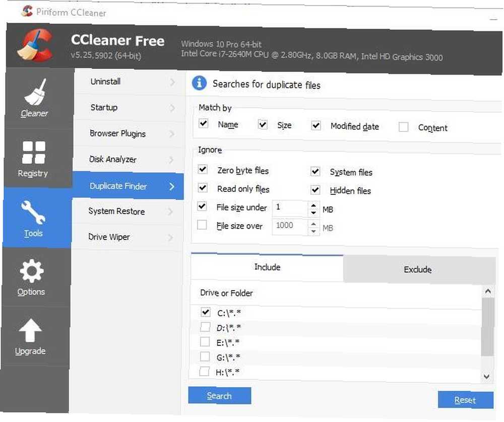
Task: Toggle the Size match checkbox
Action: pyautogui.click(x=263, y=124)
